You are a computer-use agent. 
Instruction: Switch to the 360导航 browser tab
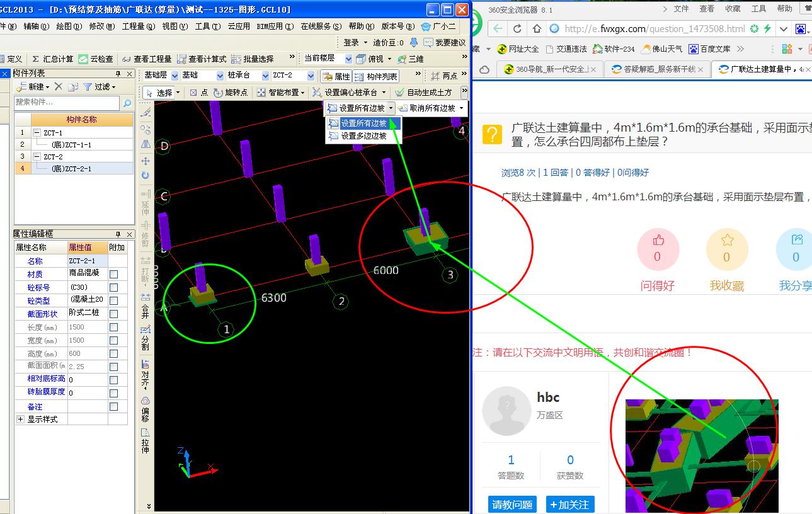coord(549,69)
